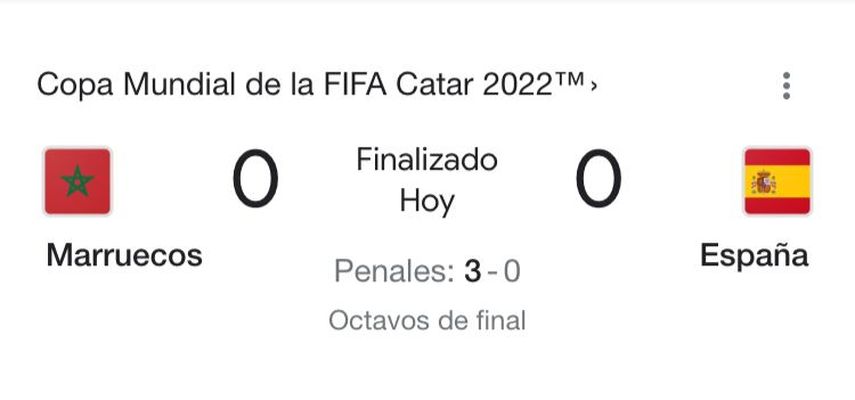Click the trademark symbol after 2022
Image resolution: width=855 pixels, height=400 pixels.
coord(570,82)
